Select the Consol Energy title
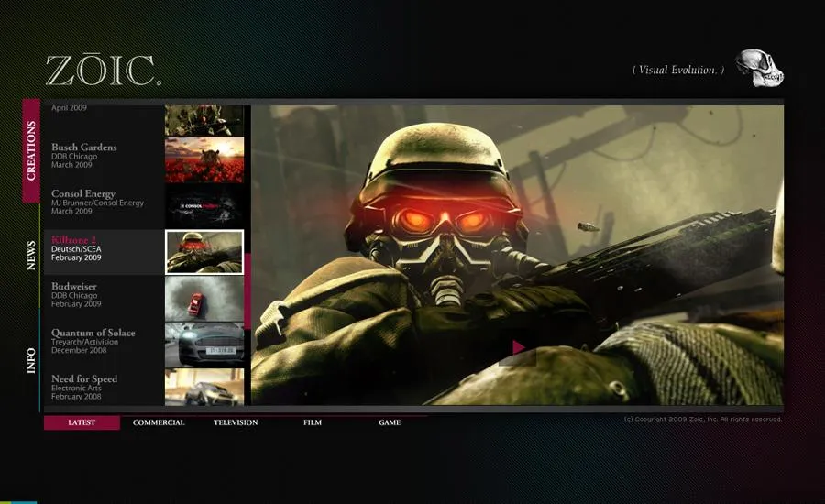The image size is (825, 504). pos(83,193)
